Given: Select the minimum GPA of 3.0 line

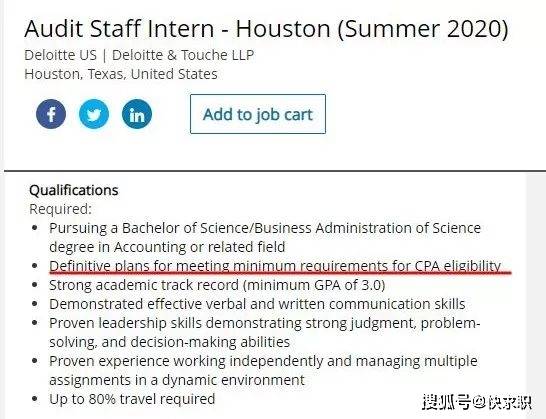Looking at the screenshot, I should click(217, 285).
